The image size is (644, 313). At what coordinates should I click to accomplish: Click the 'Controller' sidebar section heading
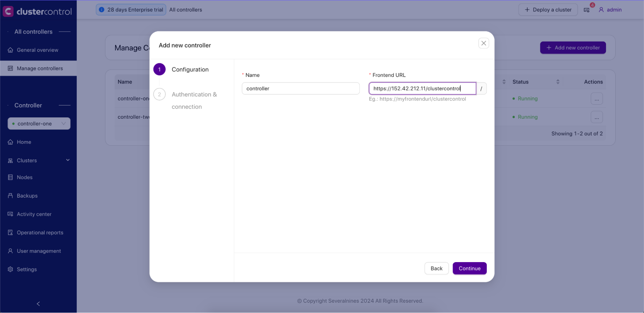(x=28, y=105)
